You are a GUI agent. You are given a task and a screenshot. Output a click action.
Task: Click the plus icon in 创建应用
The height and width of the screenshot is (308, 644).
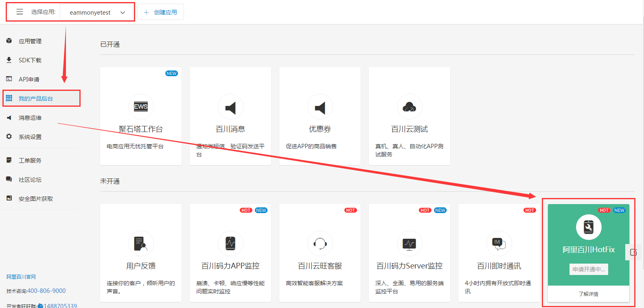(x=146, y=12)
